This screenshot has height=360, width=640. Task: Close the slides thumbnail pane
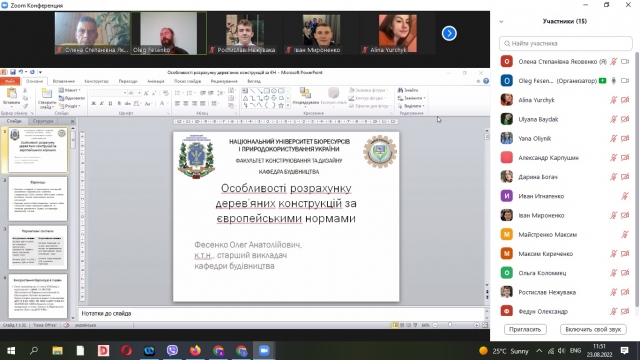[72, 121]
